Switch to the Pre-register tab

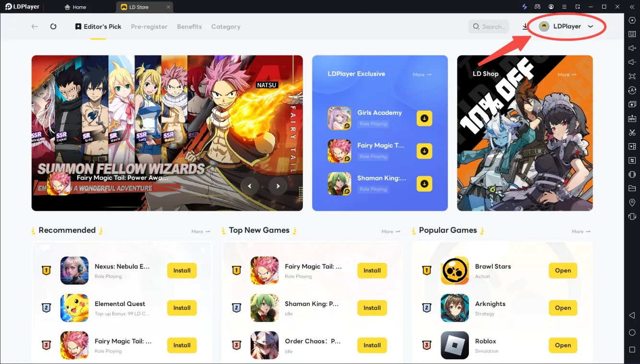(149, 27)
